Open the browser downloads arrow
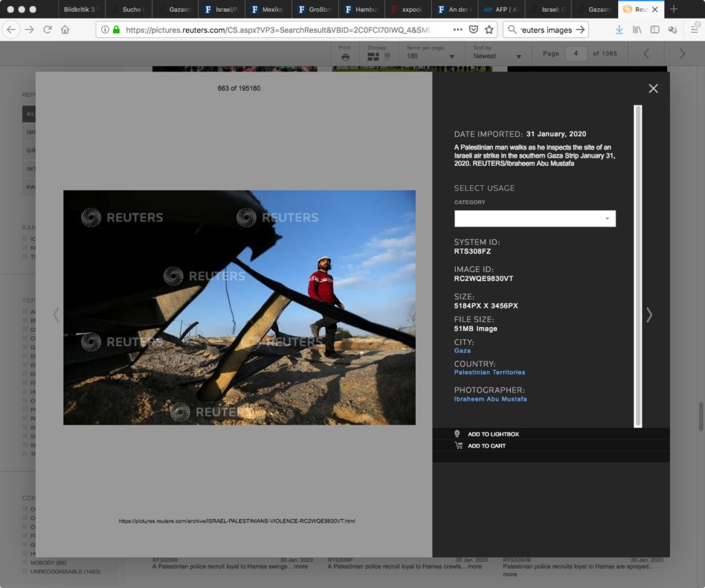The height and width of the screenshot is (588, 705). coord(619,30)
